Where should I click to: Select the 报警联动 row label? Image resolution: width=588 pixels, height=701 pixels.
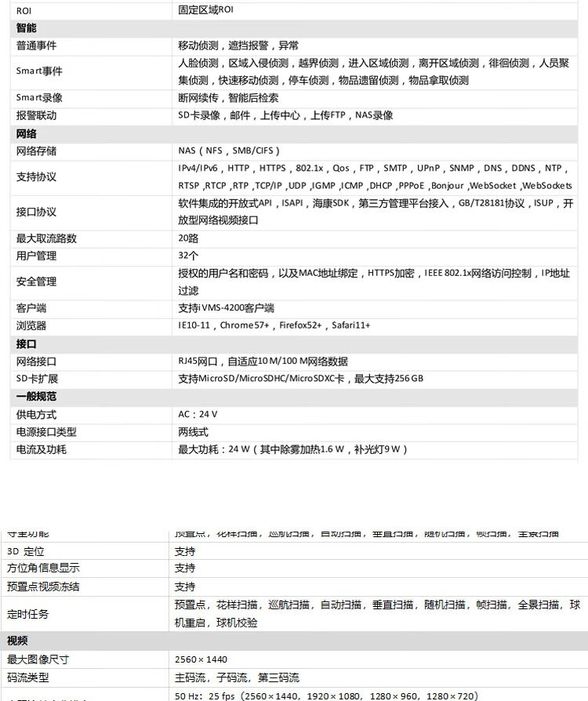pyautogui.click(x=37, y=115)
